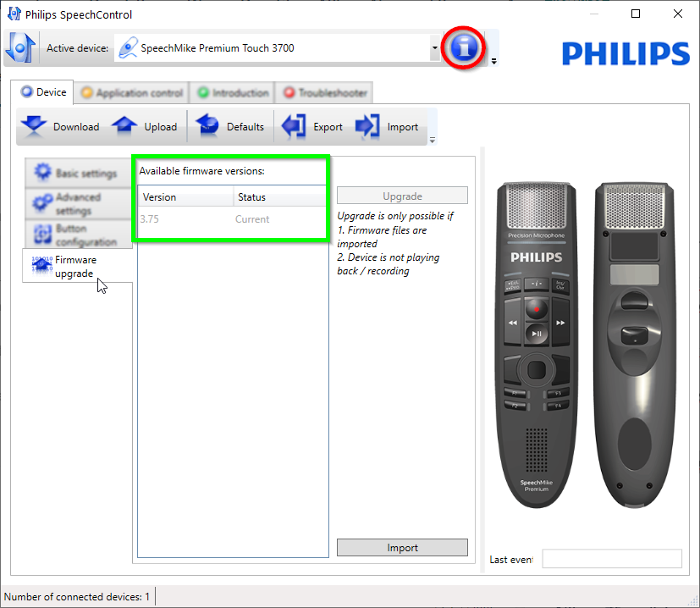Viewport: 700px width, 608px height.
Task: Expand the top toolbar overflow arrow
Action: [x=493, y=61]
